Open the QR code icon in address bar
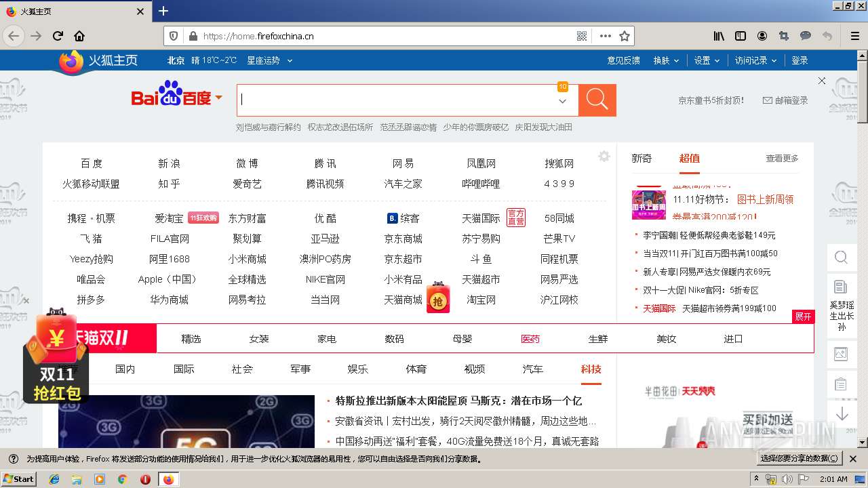 pos(582,36)
